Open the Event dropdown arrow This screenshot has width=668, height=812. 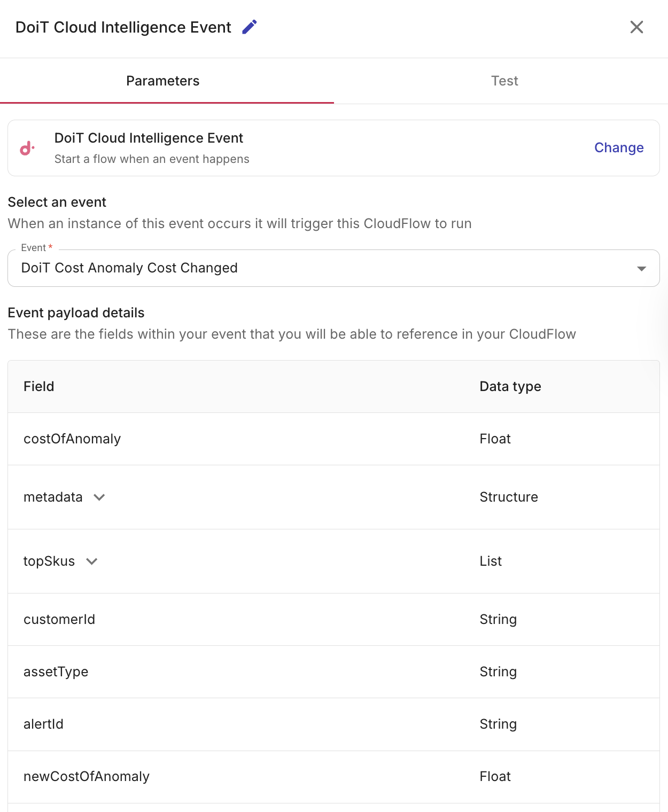641,268
